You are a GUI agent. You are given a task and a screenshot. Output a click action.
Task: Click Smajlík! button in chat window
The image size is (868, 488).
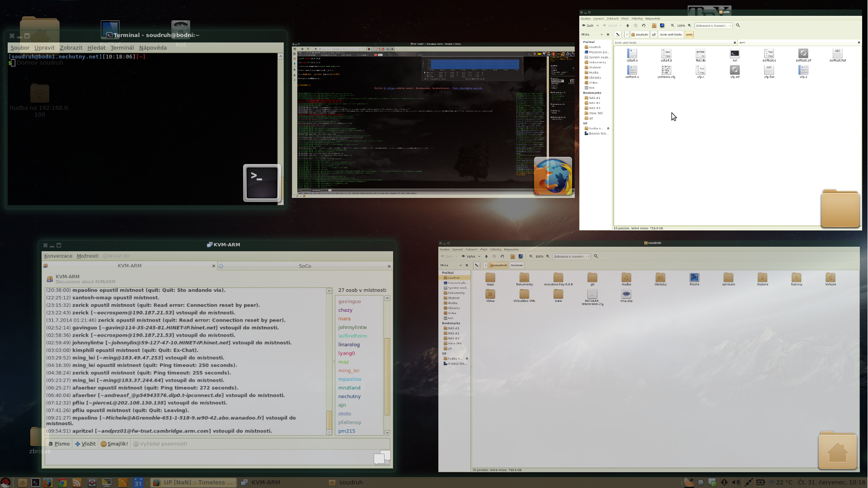(x=114, y=444)
